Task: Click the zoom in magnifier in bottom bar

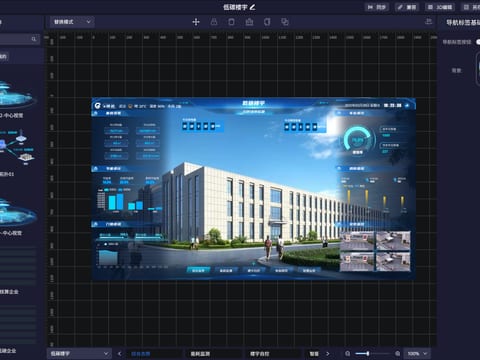Action: point(397,353)
